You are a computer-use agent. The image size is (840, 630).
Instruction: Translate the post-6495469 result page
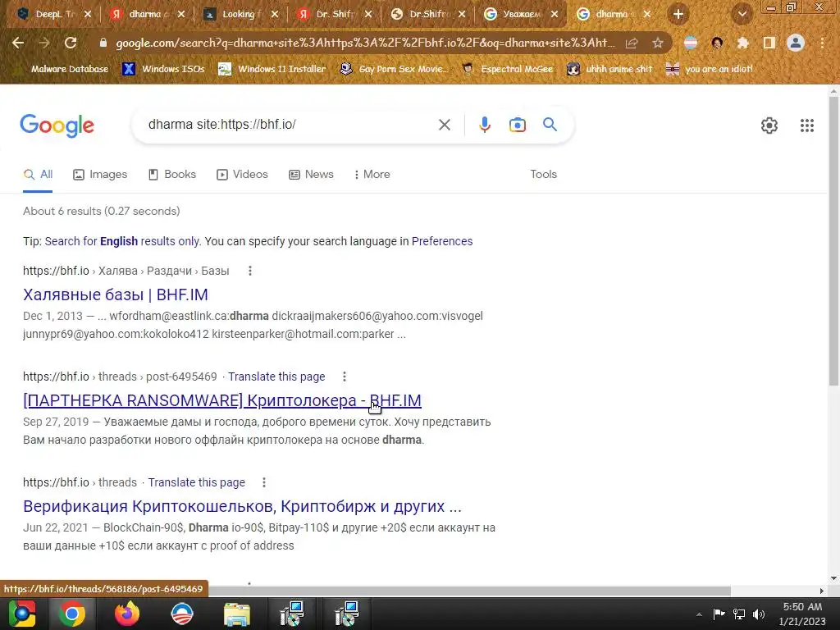[276, 377]
